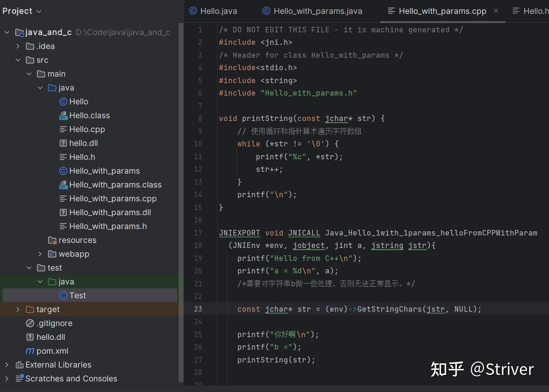
Task: Select the Hello_with_params Java class icon
Action: [x=63, y=171]
